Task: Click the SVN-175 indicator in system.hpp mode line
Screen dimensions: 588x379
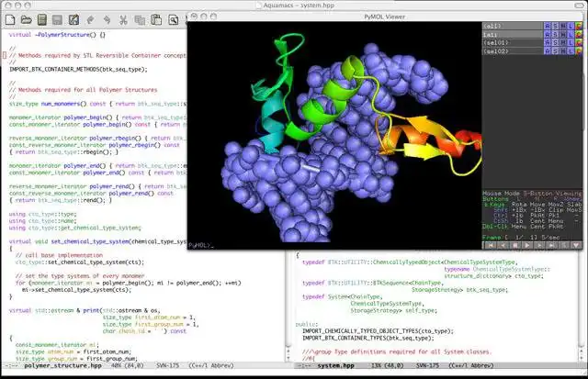Action: pyautogui.click(x=426, y=365)
